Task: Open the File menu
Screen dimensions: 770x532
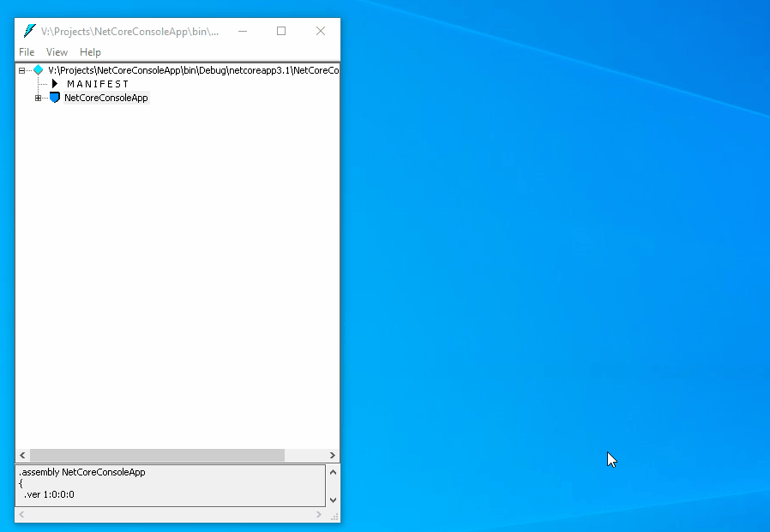Action: 27,52
